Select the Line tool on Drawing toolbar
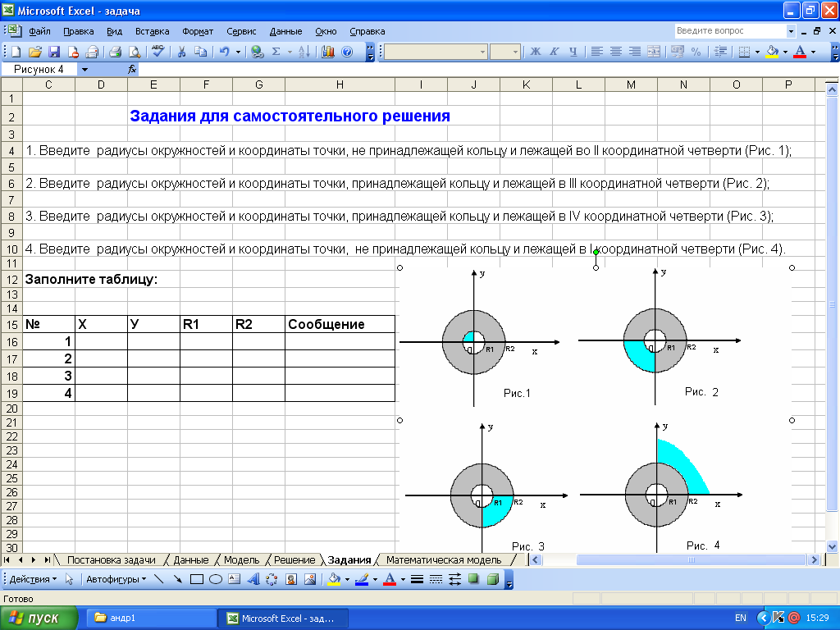 coord(158,579)
